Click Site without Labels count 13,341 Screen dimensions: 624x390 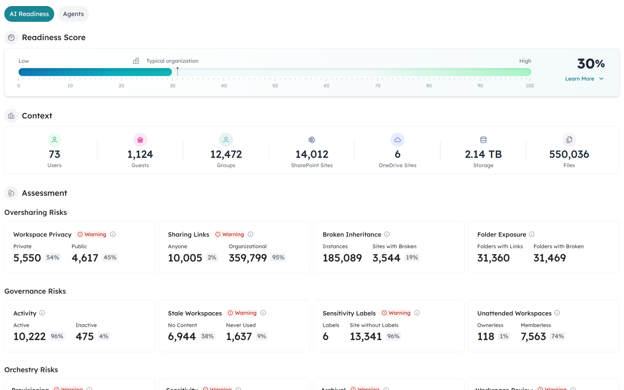366,337
